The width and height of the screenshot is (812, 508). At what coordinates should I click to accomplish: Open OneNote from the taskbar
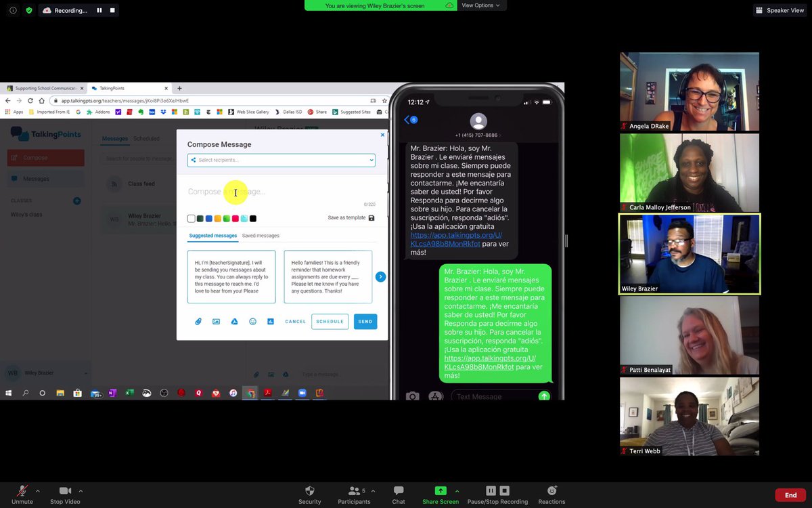point(112,393)
